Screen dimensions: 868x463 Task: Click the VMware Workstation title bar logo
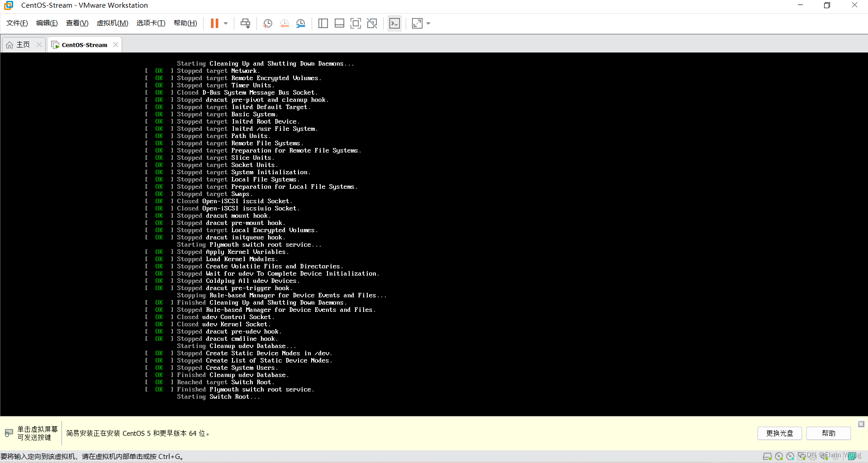[9, 5]
